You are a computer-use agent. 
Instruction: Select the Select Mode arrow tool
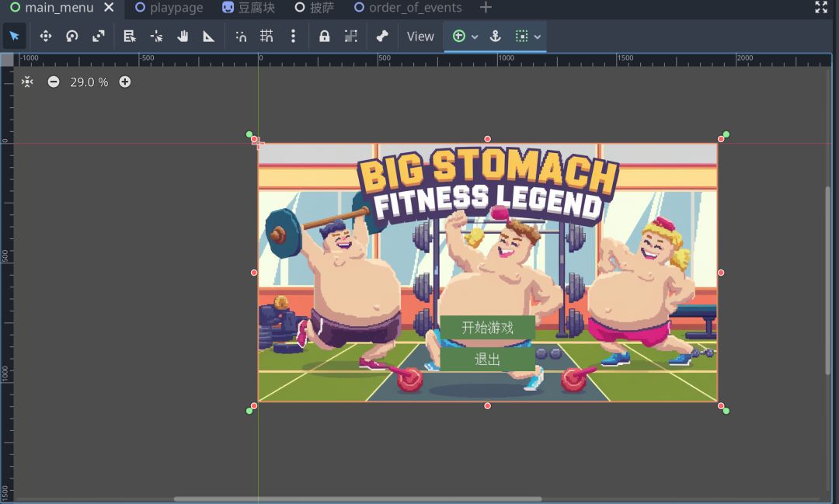click(14, 36)
